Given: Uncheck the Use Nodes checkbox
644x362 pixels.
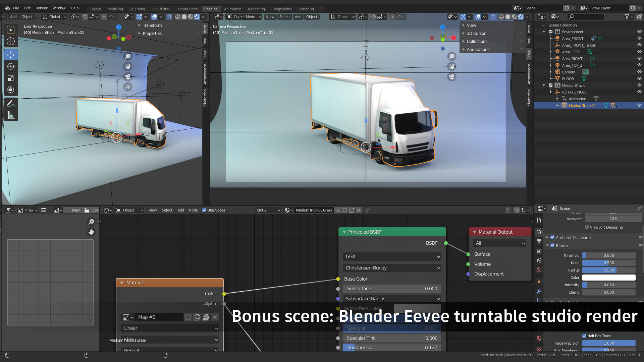Looking at the screenshot, I should 204,210.
